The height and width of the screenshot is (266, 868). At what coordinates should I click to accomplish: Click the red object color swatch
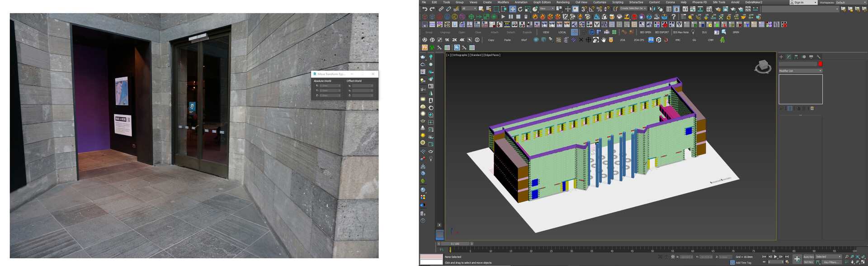[x=820, y=64]
